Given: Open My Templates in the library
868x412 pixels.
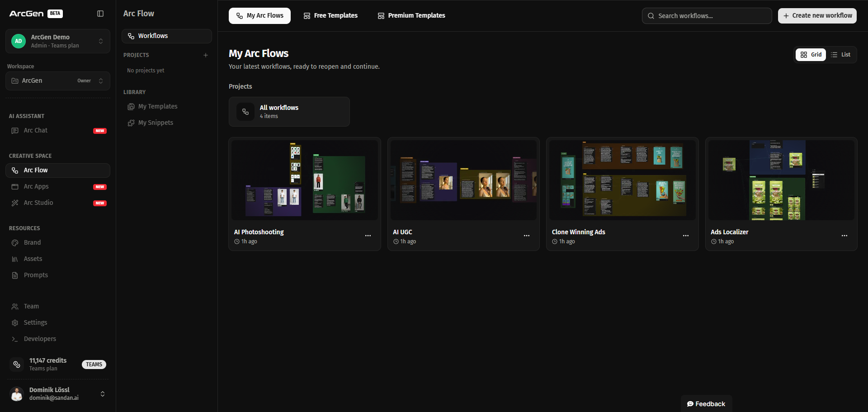Looking at the screenshot, I should (167, 106).
